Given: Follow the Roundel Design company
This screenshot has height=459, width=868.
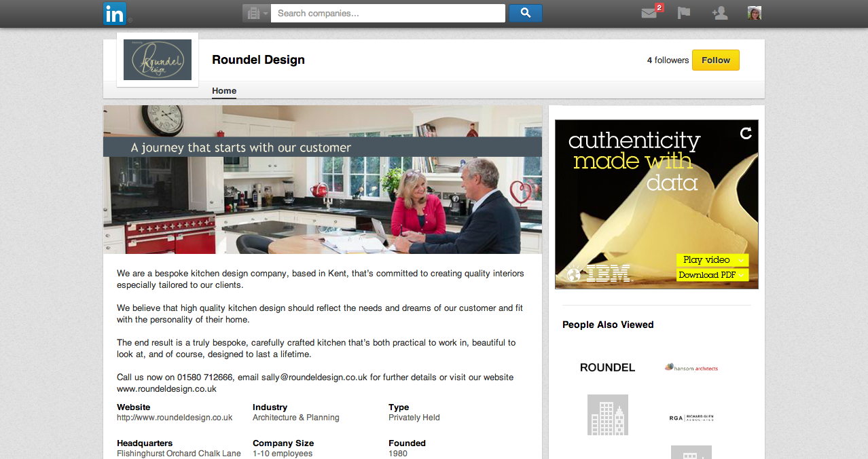Looking at the screenshot, I should (x=716, y=60).
